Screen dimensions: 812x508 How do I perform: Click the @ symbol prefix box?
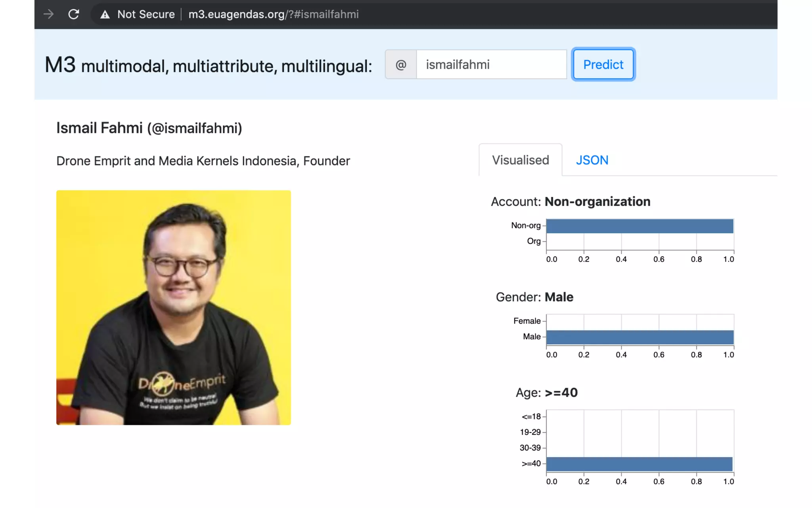tap(401, 64)
